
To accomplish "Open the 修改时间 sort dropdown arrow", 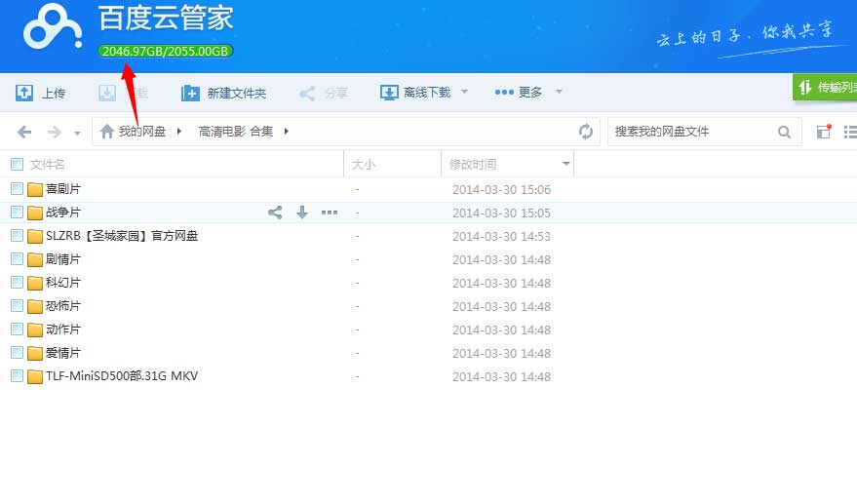I will (566, 164).
